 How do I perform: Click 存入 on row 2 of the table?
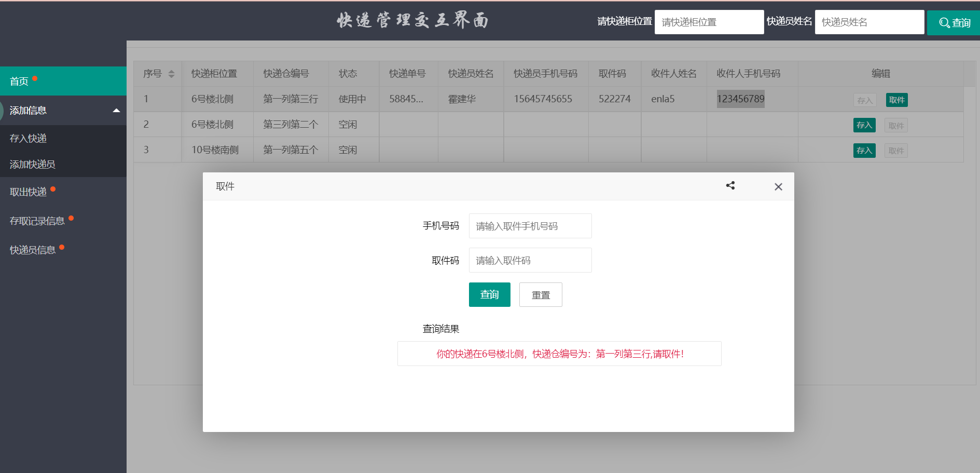click(864, 125)
